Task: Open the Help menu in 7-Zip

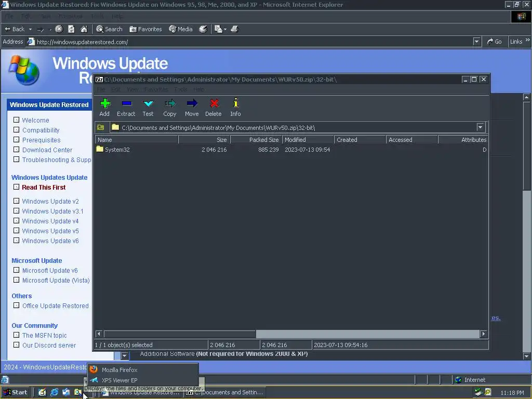Action: pos(199,89)
